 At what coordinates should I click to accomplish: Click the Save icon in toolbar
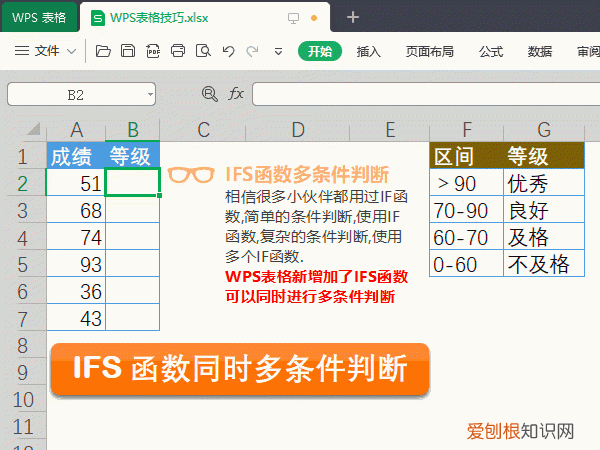[128, 51]
